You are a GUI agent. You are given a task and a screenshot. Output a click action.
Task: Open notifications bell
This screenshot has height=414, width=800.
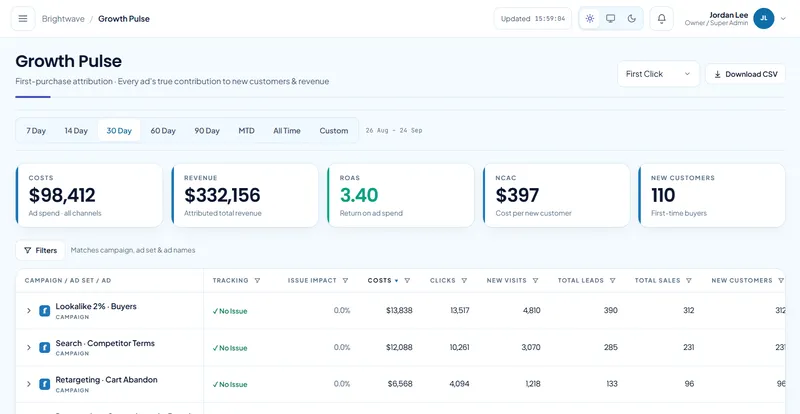click(x=662, y=19)
